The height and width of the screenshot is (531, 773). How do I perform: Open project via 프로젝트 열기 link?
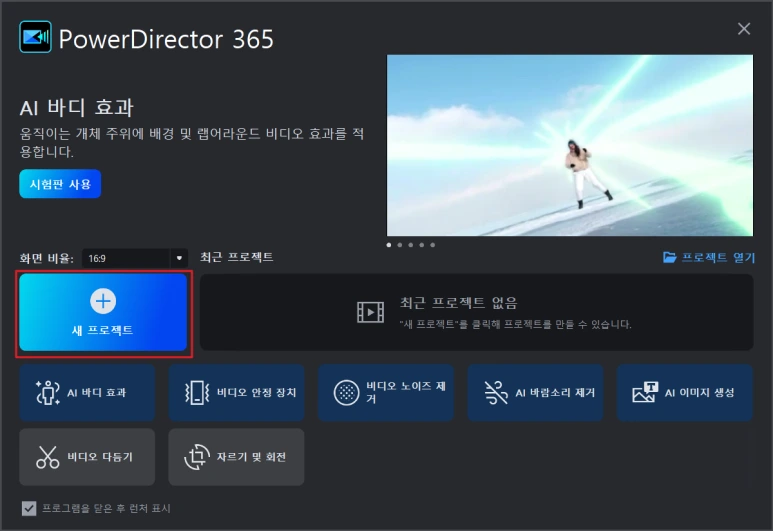tap(709, 257)
